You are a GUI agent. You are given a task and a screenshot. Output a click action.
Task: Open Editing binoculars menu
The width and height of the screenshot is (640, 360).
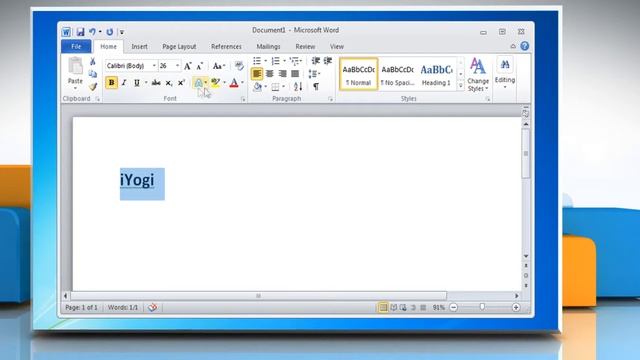pyautogui.click(x=505, y=73)
